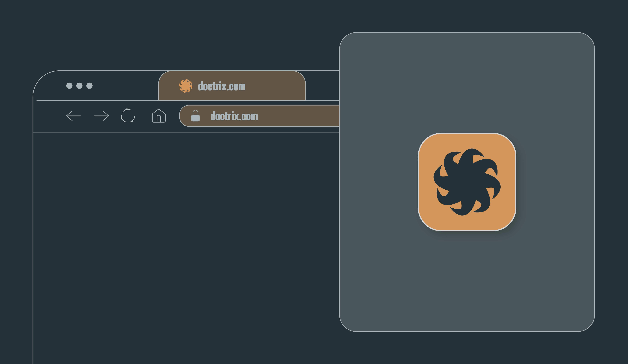The image size is (628, 364).
Task: Click the dark pinwheel logo inside orange tile
Action: point(467,182)
